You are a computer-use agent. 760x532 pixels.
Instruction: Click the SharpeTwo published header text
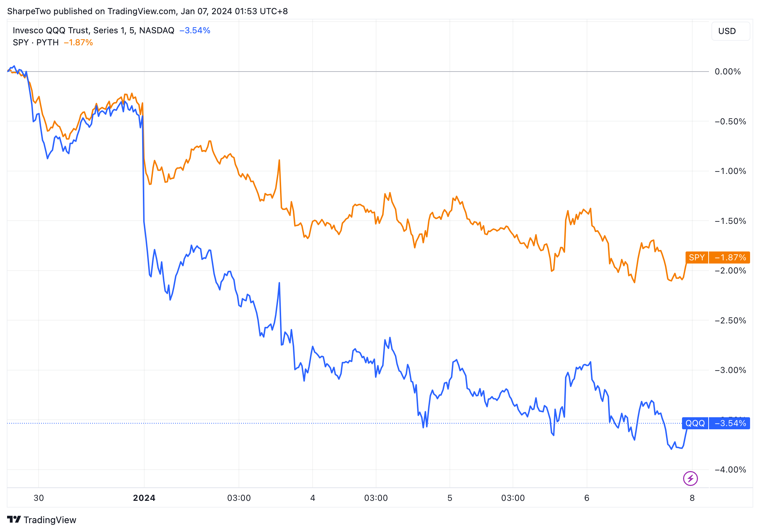point(147,11)
